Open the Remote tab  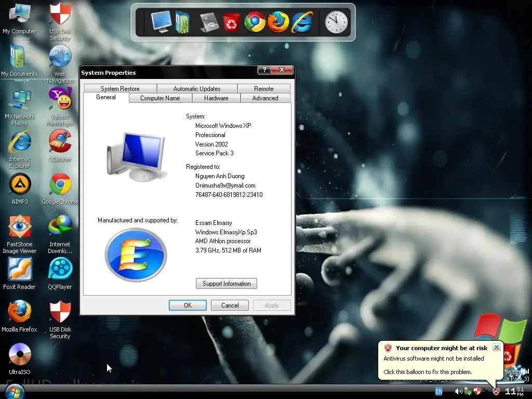pyautogui.click(x=263, y=88)
